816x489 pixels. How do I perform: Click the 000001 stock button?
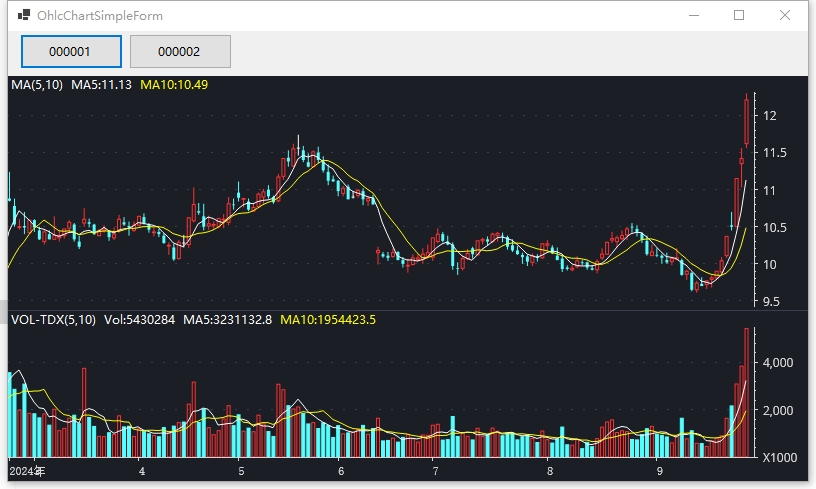point(71,51)
